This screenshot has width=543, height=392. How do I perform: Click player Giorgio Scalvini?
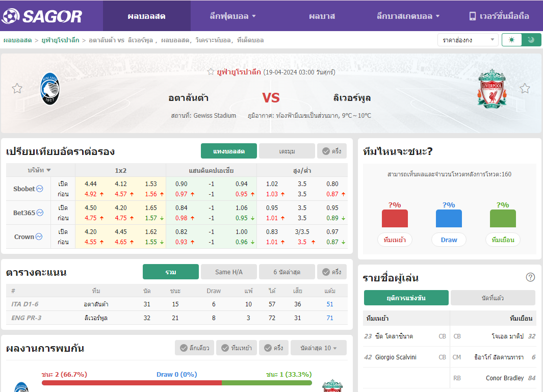point(396,357)
